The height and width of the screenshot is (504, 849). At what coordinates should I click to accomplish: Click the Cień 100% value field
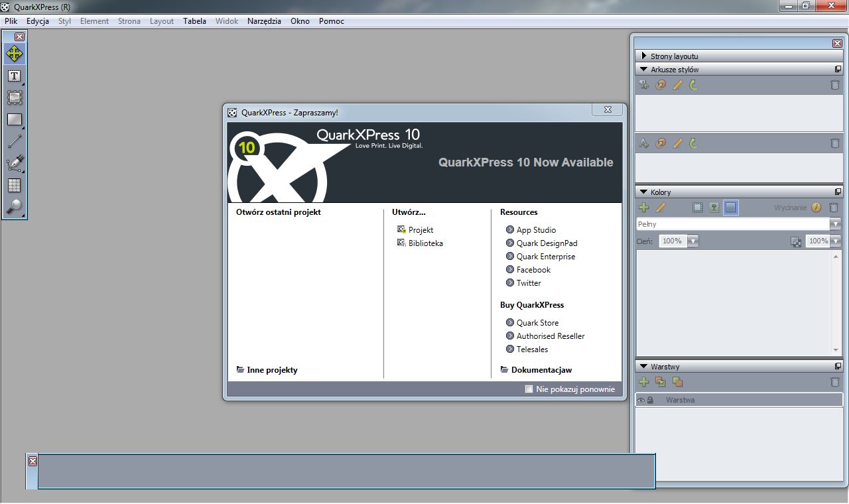673,241
